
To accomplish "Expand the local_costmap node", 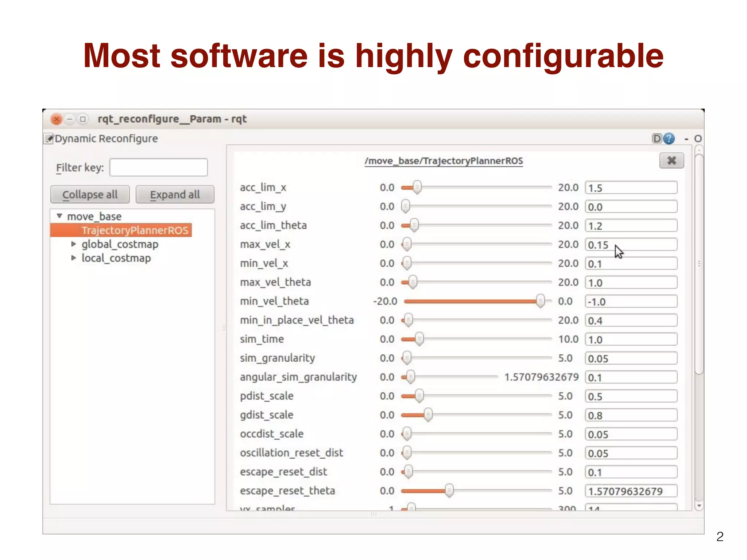I will click(74, 258).
